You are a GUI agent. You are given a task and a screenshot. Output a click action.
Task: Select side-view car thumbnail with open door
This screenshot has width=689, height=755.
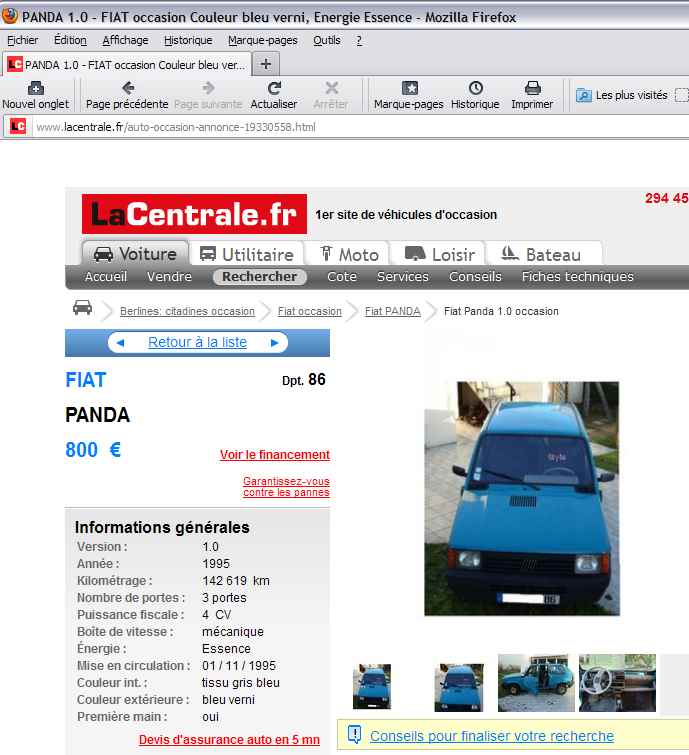536,682
